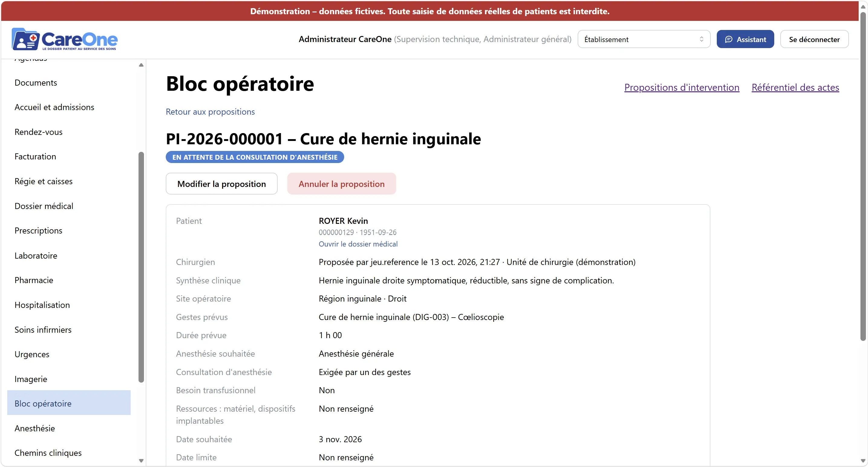Click the PI-2026-000001 heading
Viewport: 868px width, 467px height.
pos(324,139)
